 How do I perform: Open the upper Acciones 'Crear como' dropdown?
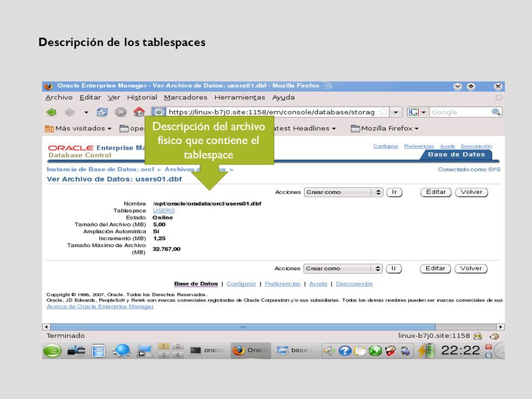[x=344, y=192]
